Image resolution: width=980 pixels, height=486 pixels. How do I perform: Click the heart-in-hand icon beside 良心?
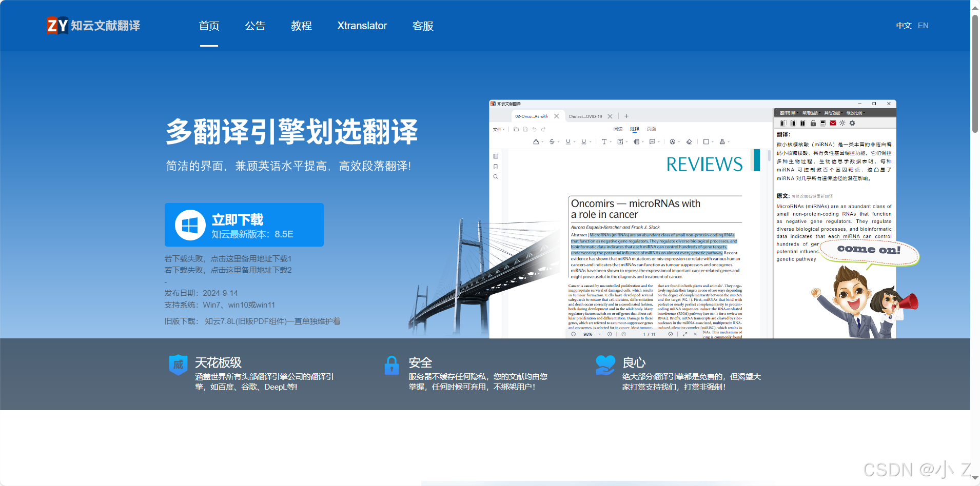605,365
